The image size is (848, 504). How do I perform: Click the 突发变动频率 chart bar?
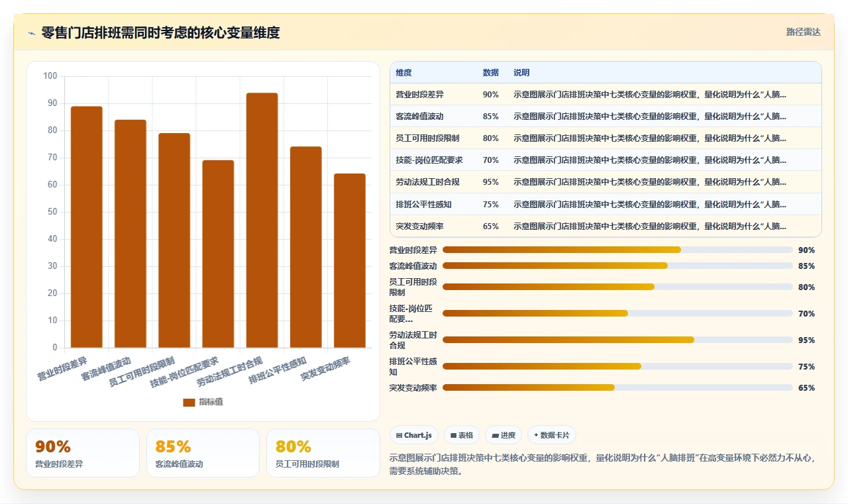(x=350, y=260)
